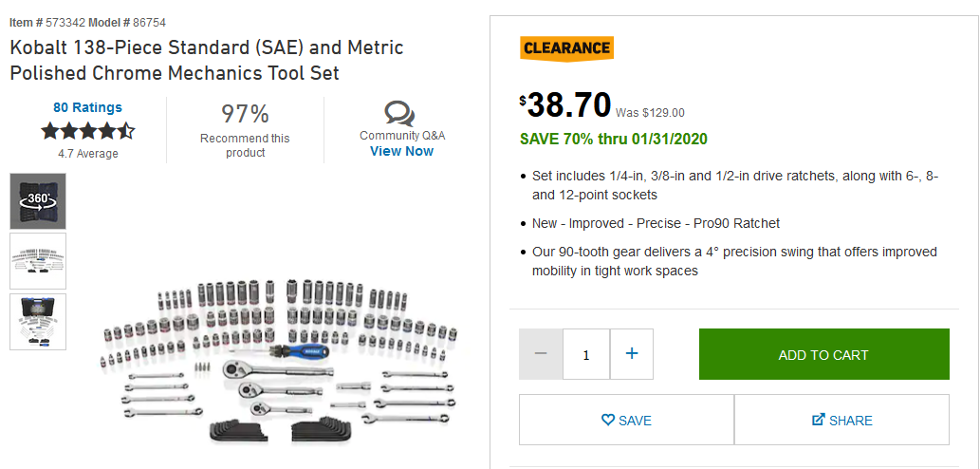This screenshot has width=980, height=469.
Task: Click the Clearance badge
Action: (x=566, y=48)
